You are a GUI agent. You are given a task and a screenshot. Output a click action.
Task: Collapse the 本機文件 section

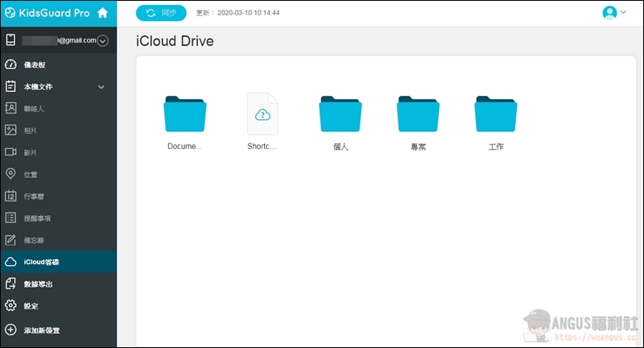[101, 87]
